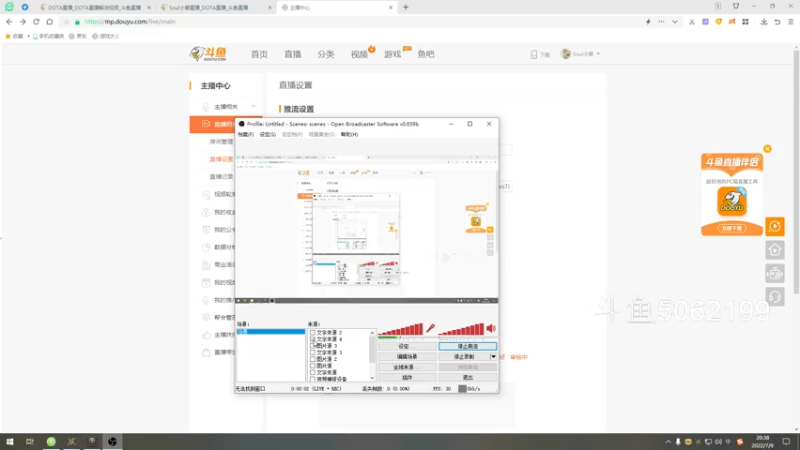This screenshot has height=450, width=800.
Task: Toggle 图片源 3 source checkbox
Action: pos(313,346)
